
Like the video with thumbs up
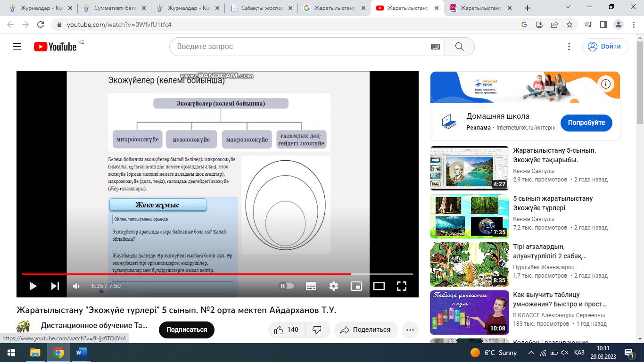pos(286,329)
